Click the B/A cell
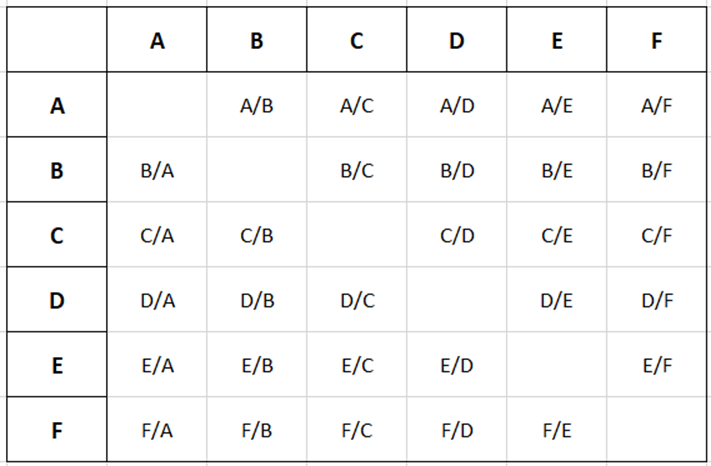 [x=157, y=170]
